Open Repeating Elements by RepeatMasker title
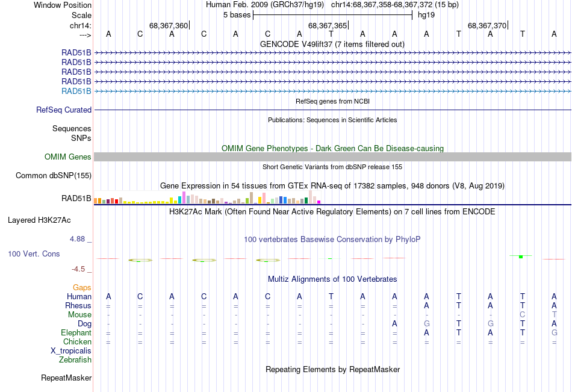Screen dimensions: 572x392 pos(333,369)
